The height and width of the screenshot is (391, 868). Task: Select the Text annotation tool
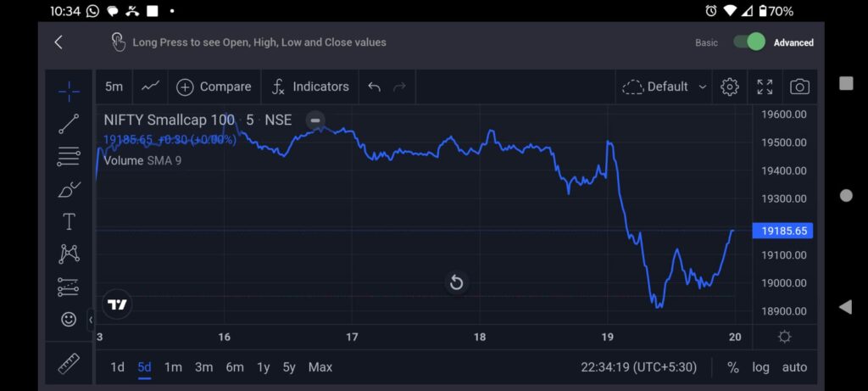tap(69, 222)
